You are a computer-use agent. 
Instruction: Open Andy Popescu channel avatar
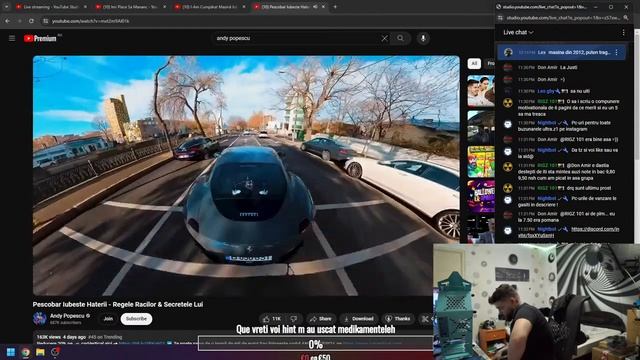(x=40, y=318)
